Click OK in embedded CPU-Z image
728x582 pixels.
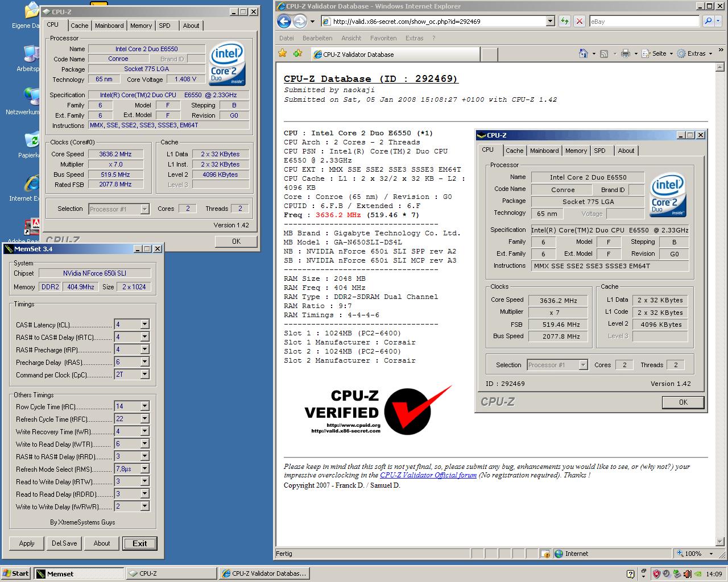683,402
